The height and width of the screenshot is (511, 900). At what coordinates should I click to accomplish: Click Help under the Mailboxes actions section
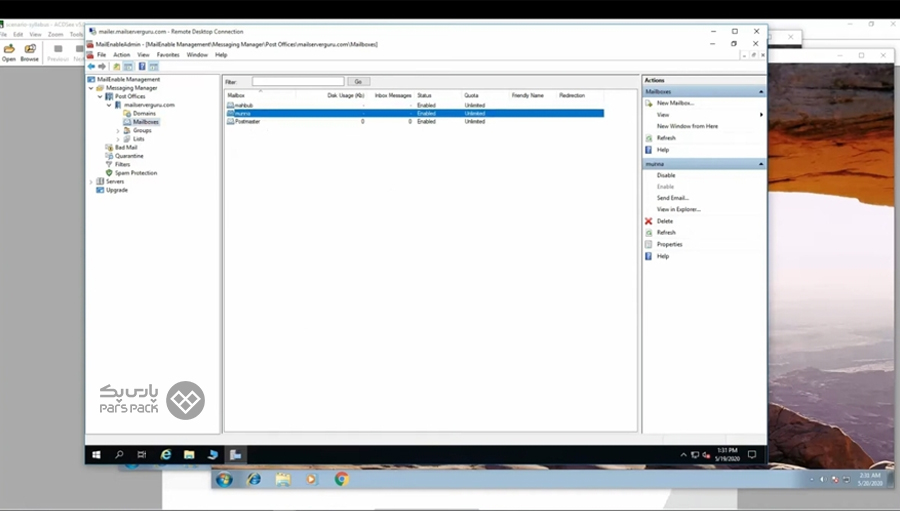(x=662, y=150)
